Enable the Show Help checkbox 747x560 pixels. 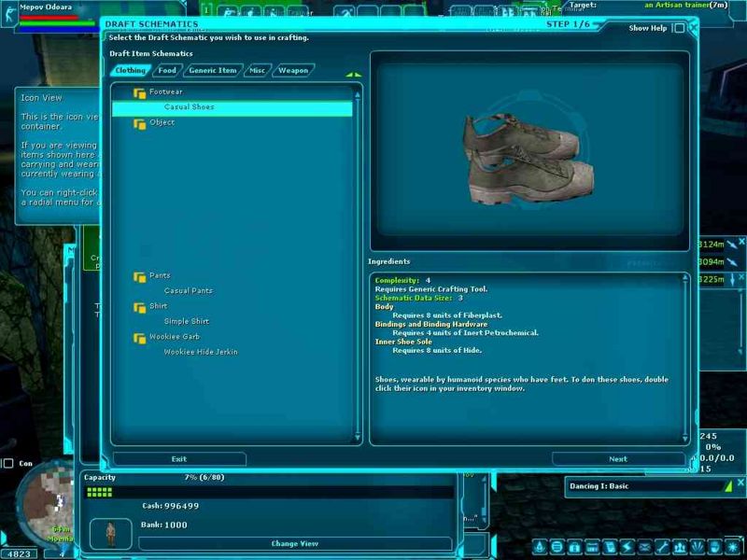679,28
